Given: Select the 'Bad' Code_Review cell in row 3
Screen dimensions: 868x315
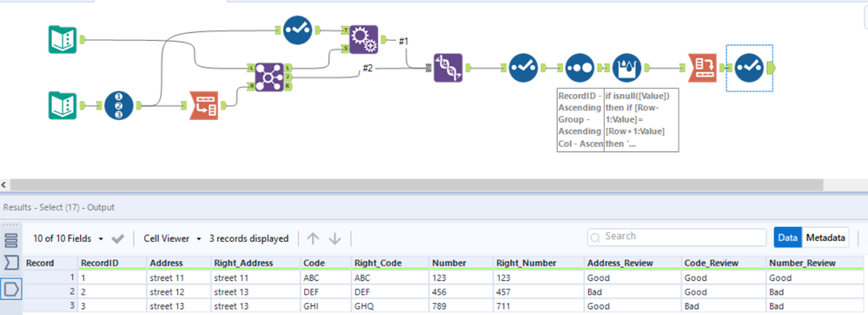Looking at the screenshot, I should pyautogui.click(x=724, y=305).
